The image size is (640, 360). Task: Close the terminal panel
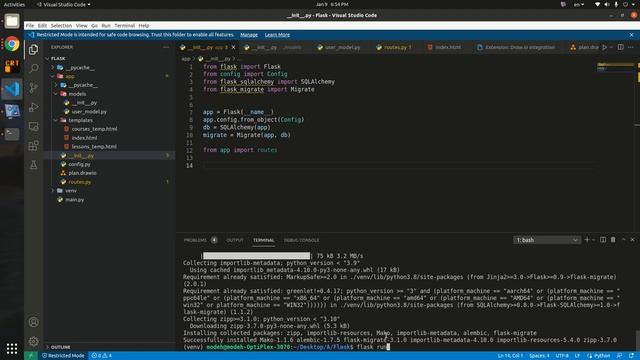click(632, 240)
